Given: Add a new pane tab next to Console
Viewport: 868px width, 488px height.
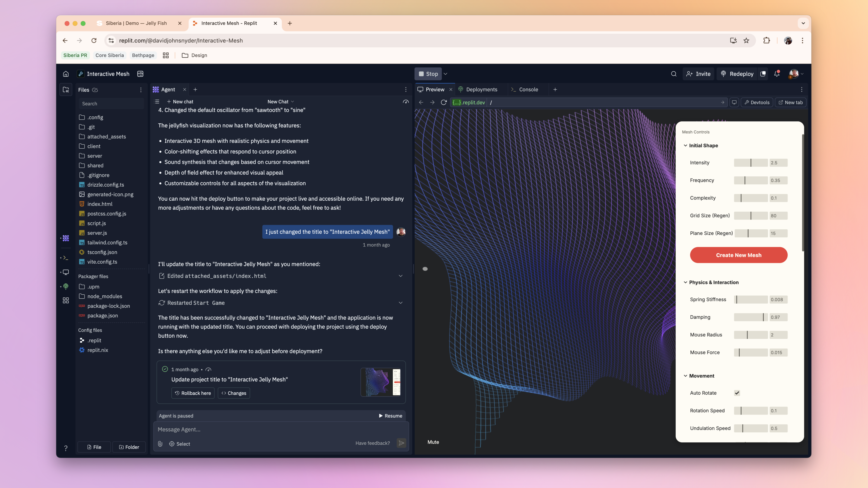Looking at the screenshot, I should coord(555,90).
